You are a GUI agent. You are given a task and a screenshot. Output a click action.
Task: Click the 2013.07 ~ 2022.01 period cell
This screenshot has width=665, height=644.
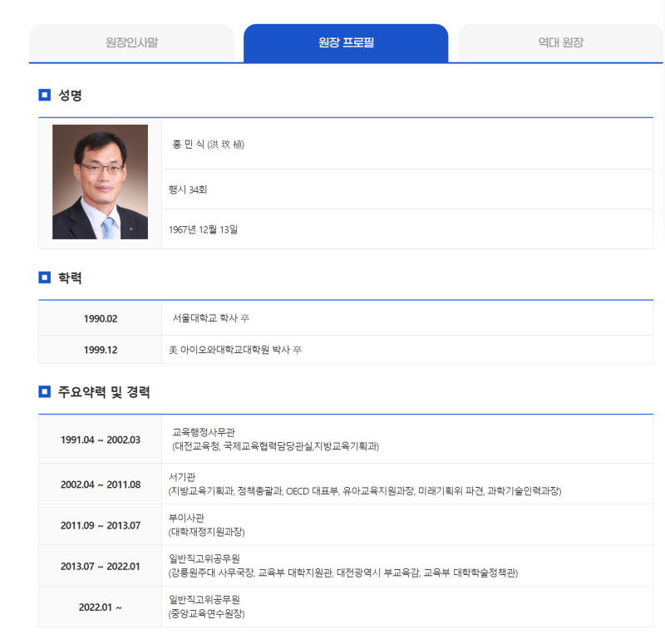point(101,566)
